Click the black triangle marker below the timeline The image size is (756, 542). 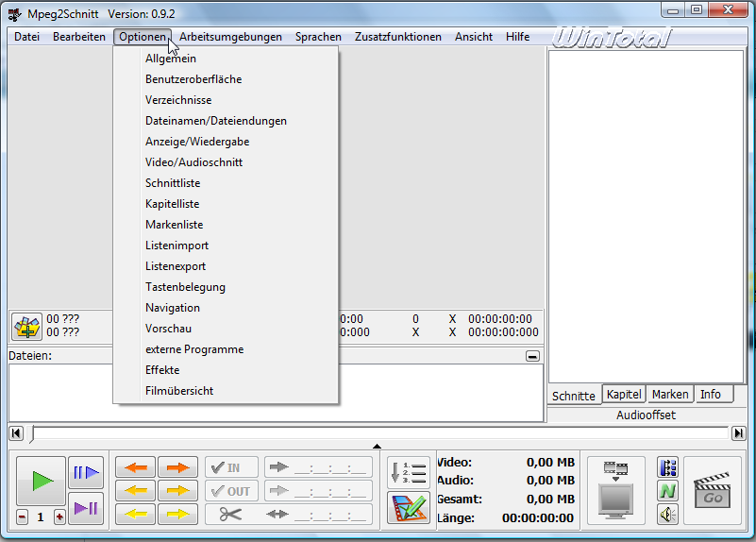tap(377, 447)
